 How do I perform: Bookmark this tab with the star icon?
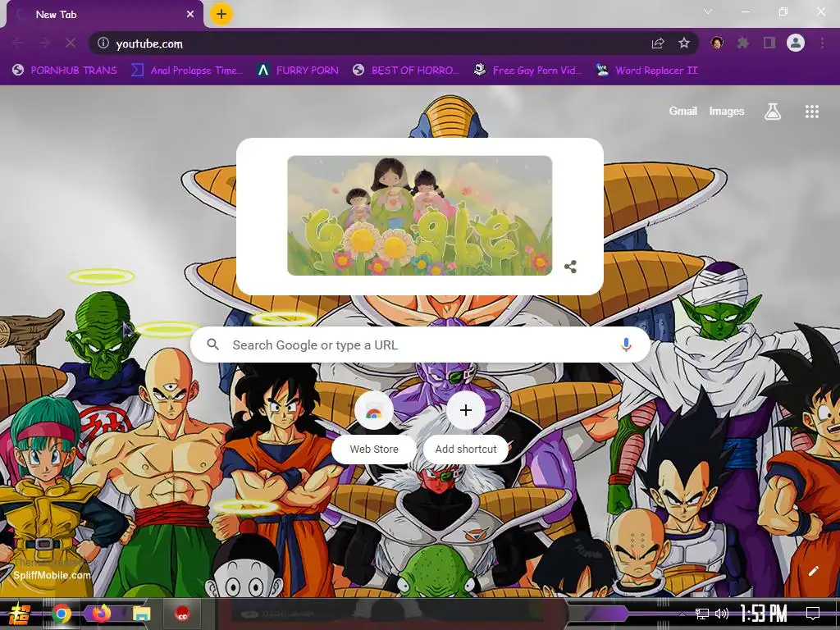[684, 43]
